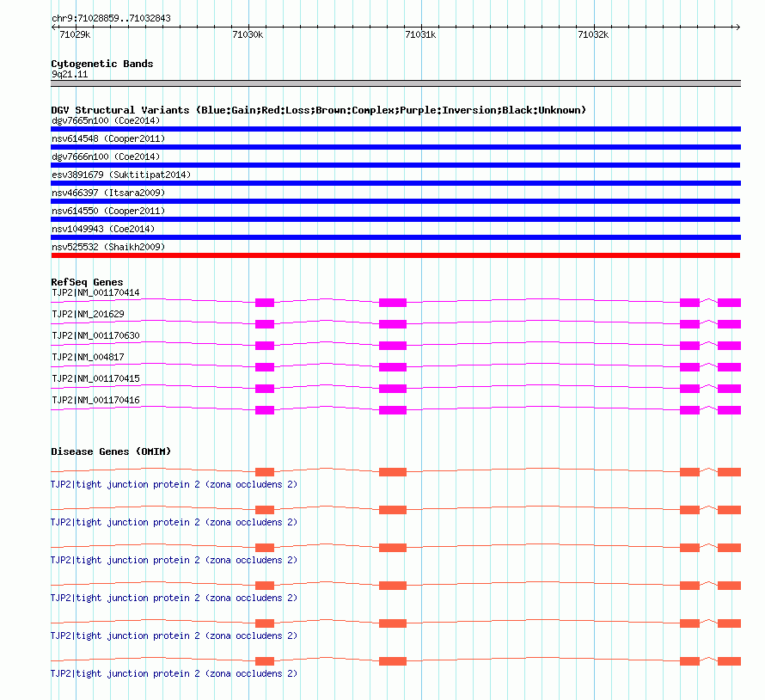Click first exon of top OMIM gene track
Viewport: 765px width, 700px height.
click(265, 472)
